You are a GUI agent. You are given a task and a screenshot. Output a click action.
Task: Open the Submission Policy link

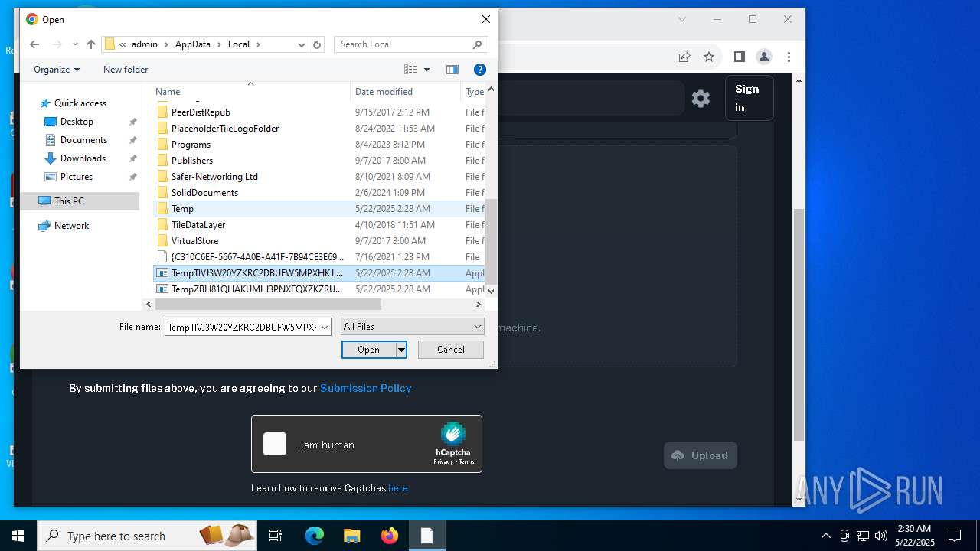point(365,388)
